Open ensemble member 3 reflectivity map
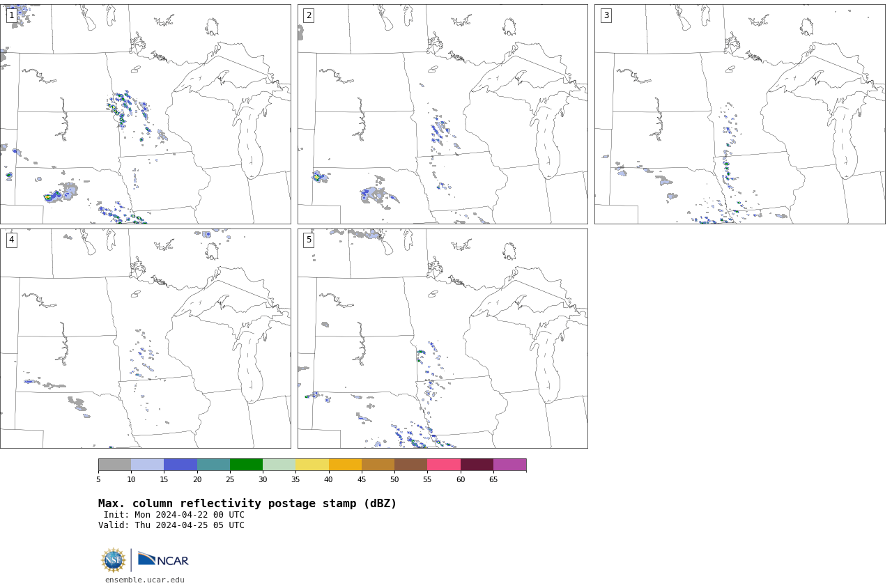892x588 pixels. [x=739, y=114]
